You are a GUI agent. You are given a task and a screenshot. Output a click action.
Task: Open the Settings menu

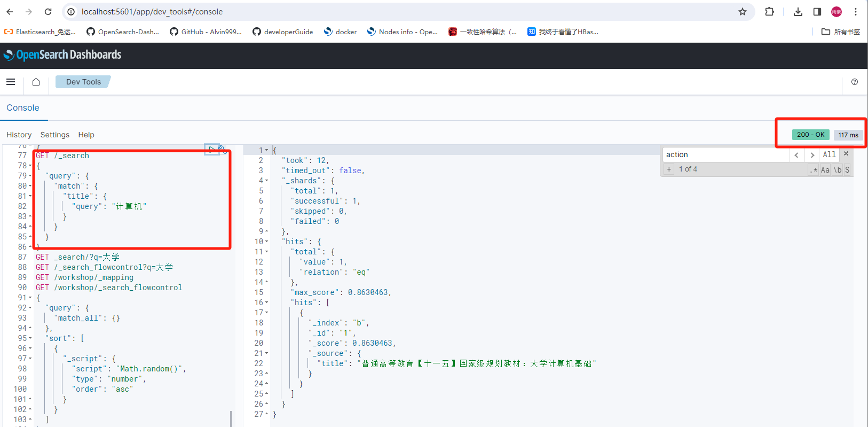pos(55,135)
